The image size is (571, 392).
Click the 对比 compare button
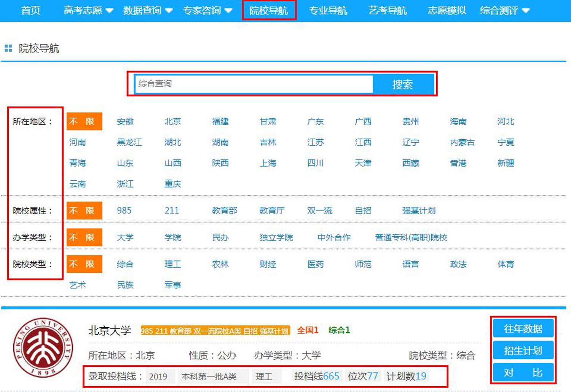[x=523, y=373]
